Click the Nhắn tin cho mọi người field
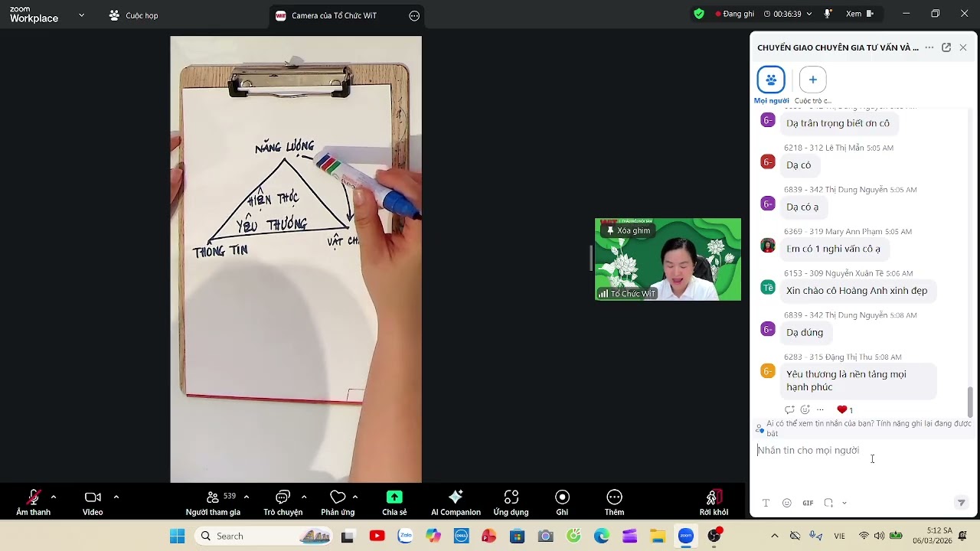 click(861, 451)
